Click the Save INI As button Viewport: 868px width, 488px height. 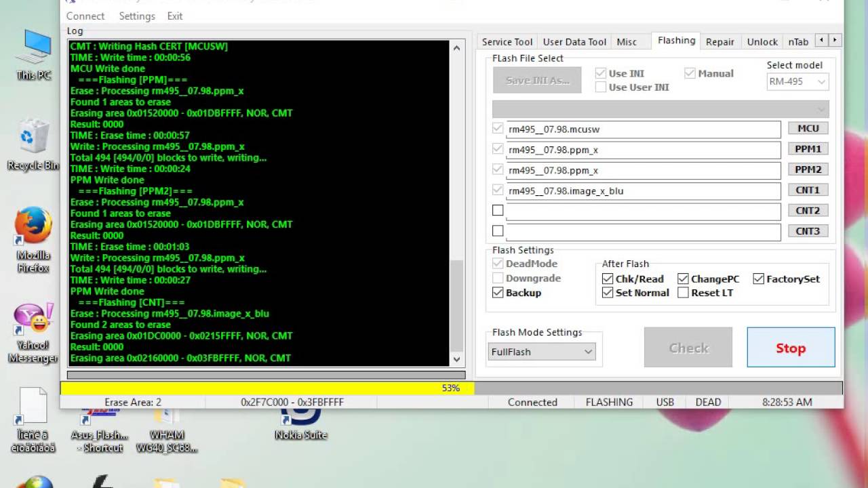(x=537, y=80)
